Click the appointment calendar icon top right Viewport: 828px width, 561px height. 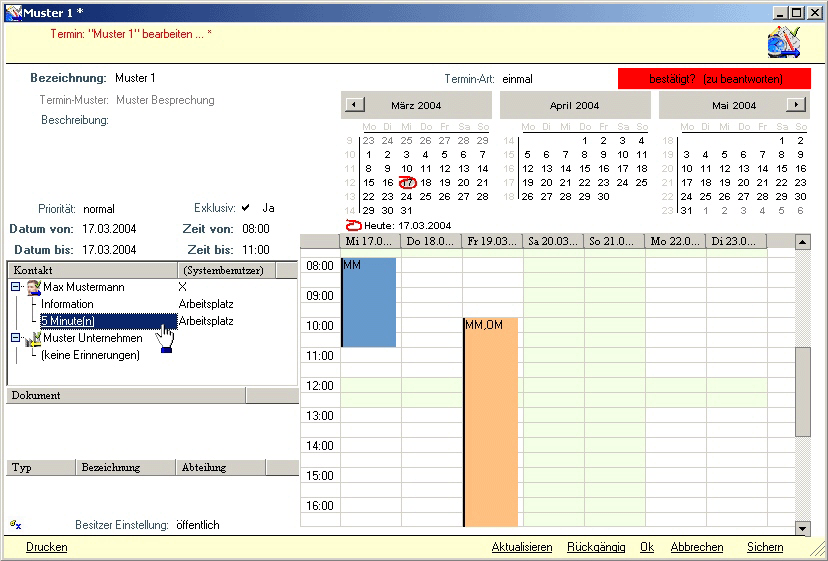coord(784,43)
